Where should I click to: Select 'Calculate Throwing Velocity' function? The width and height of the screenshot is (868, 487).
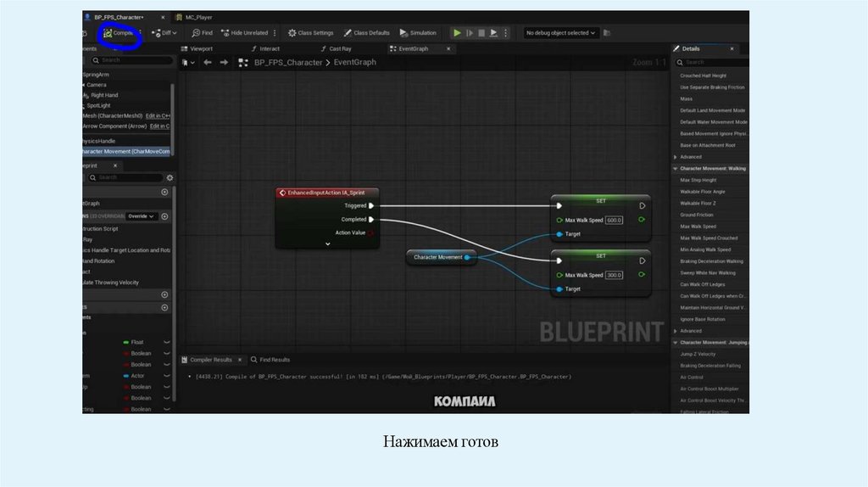click(111, 283)
